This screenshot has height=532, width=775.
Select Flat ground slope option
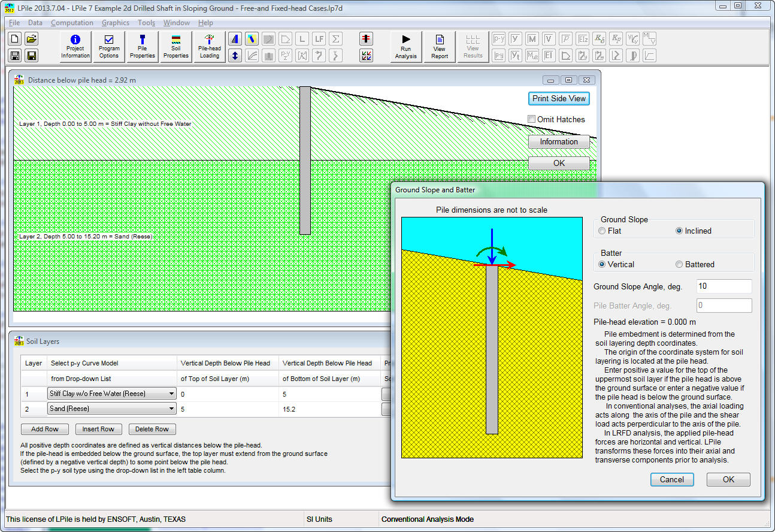[603, 231]
